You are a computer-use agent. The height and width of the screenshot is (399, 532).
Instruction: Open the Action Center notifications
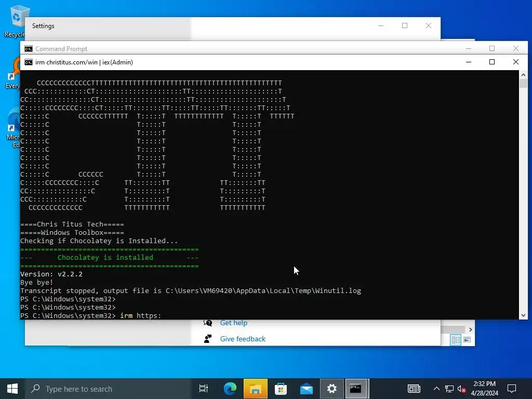tap(512, 389)
